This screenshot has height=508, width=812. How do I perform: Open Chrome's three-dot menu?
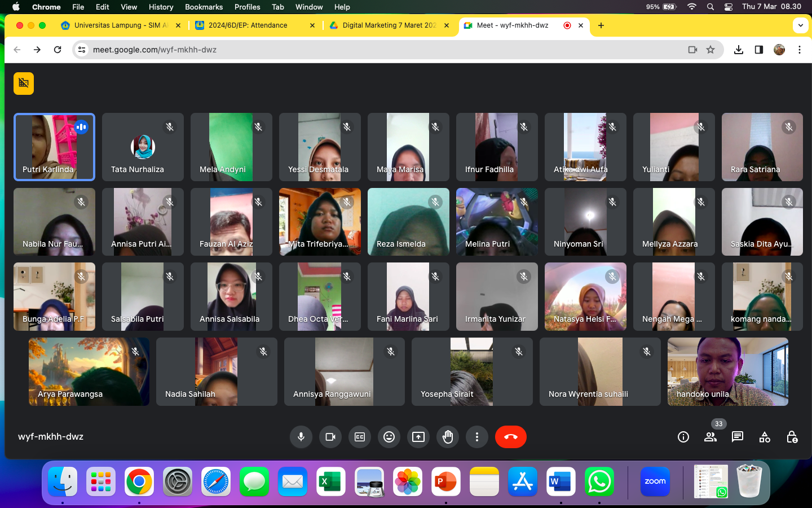click(x=800, y=50)
